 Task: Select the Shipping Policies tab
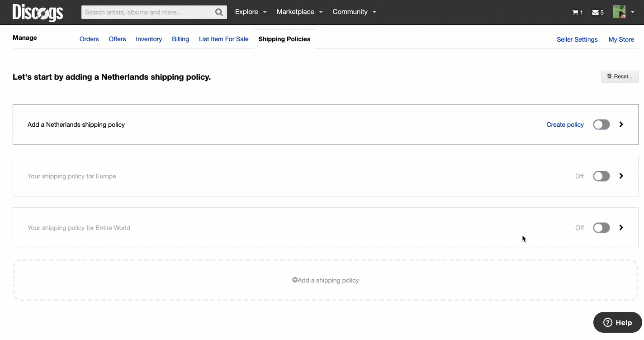click(x=284, y=39)
